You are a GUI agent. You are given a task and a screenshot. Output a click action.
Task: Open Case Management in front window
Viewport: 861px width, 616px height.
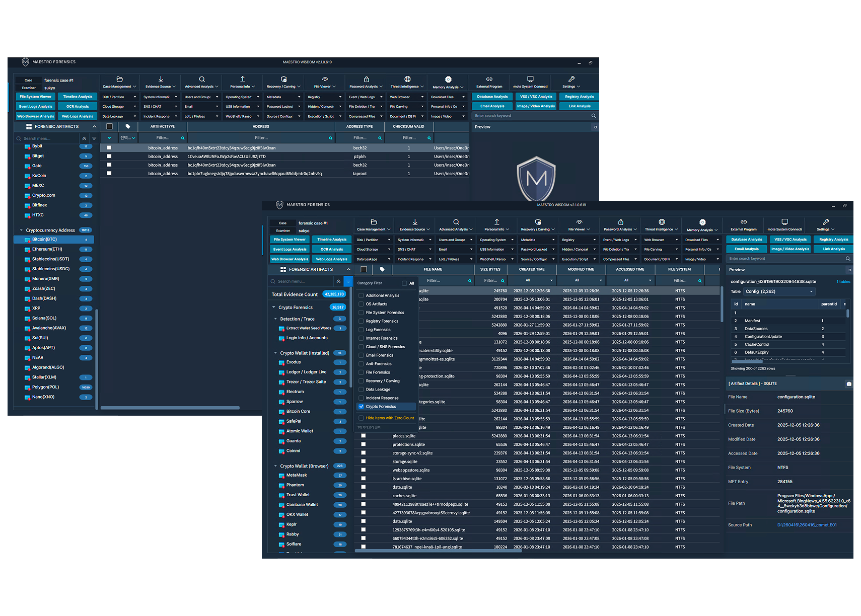click(x=374, y=225)
